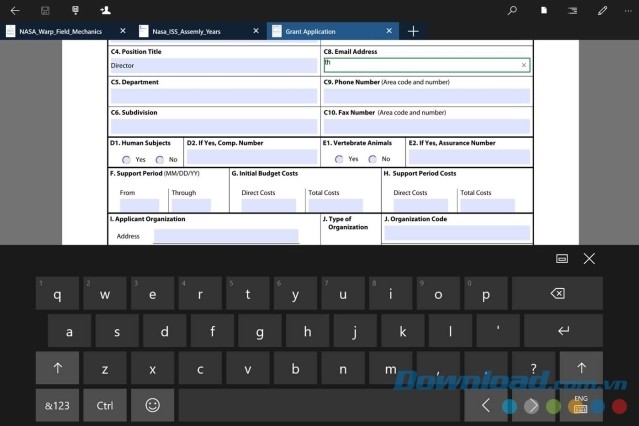Viewport: 639px width, 426px height.
Task: Open the outline list icon in the top bar
Action: pyautogui.click(x=573, y=11)
